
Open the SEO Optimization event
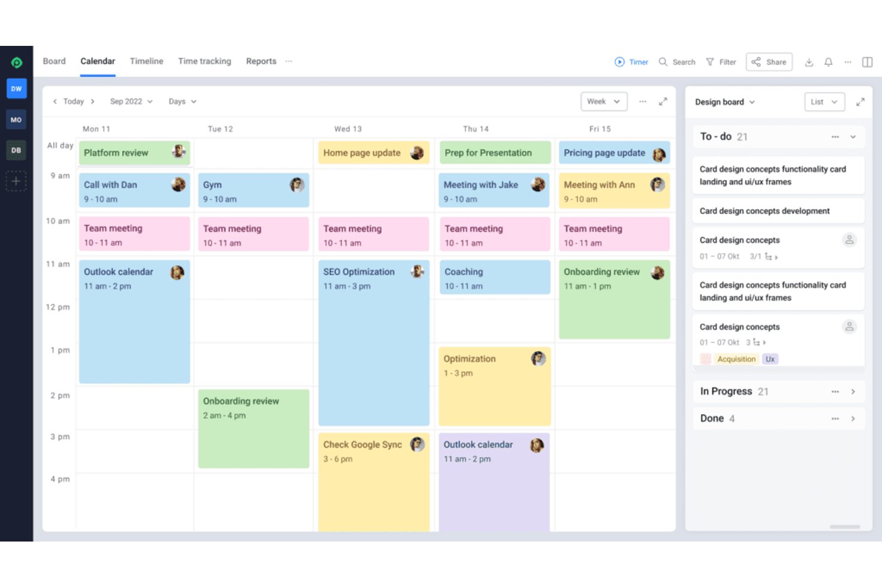click(374, 343)
